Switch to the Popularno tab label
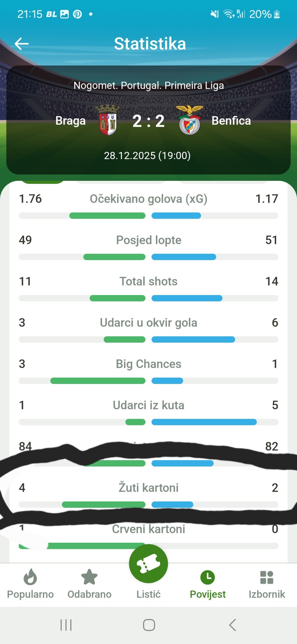The image size is (297, 644). [30, 594]
